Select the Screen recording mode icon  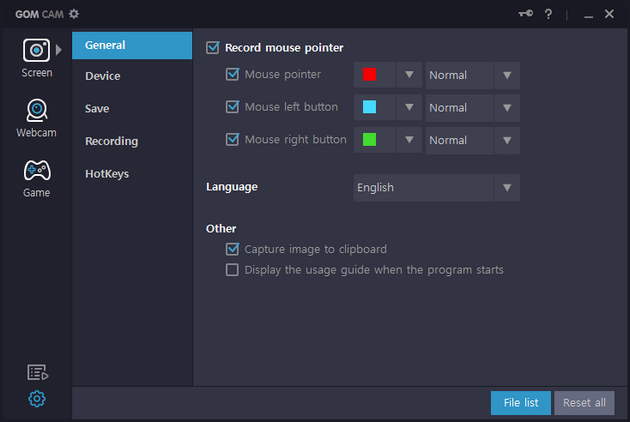click(x=36, y=51)
